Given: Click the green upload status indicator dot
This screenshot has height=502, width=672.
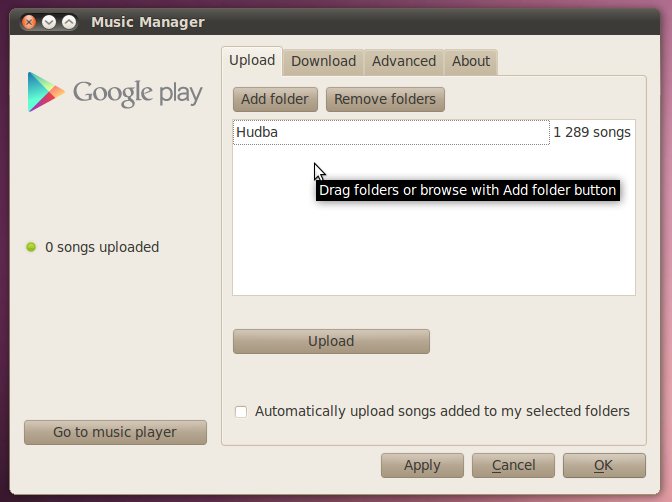Looking at the screenshot, I should (x=31, y=247).
